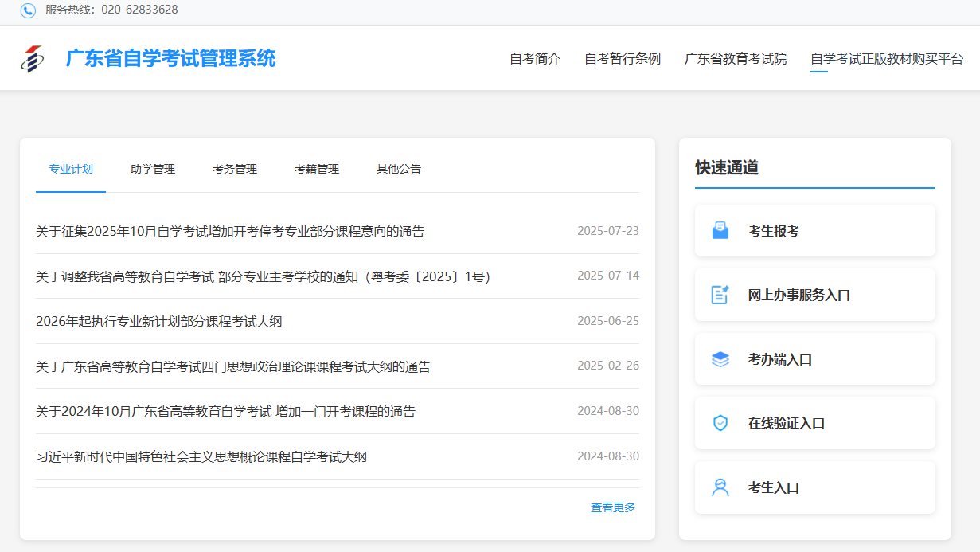Click the phone icon beside service hotline

[28, 10]
